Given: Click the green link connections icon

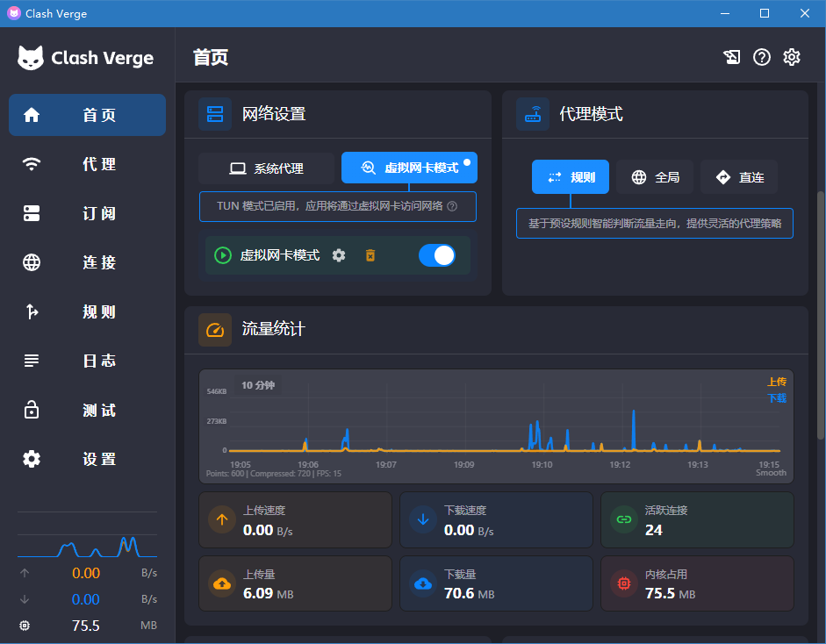Looking at the screenshot, I should click(x=624, y=519).
